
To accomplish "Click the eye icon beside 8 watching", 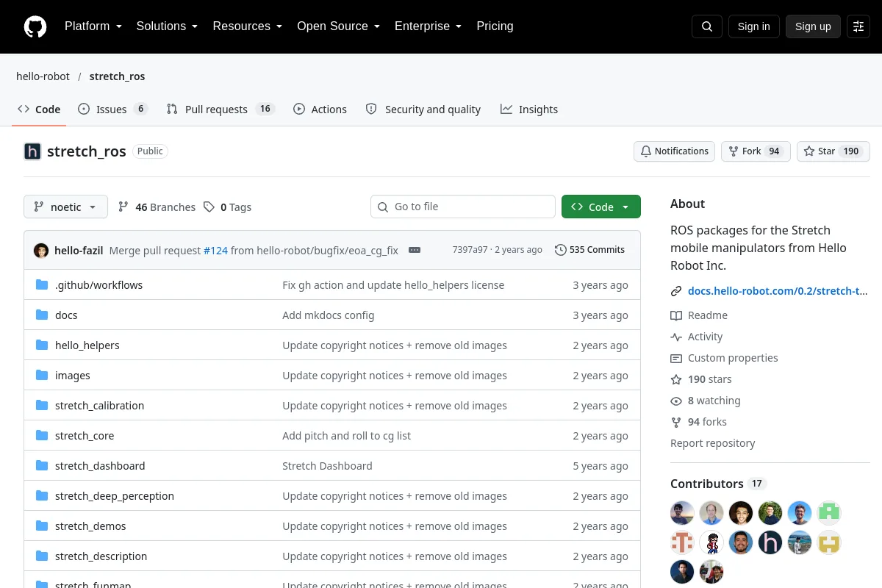I will [x=676, y=401].
